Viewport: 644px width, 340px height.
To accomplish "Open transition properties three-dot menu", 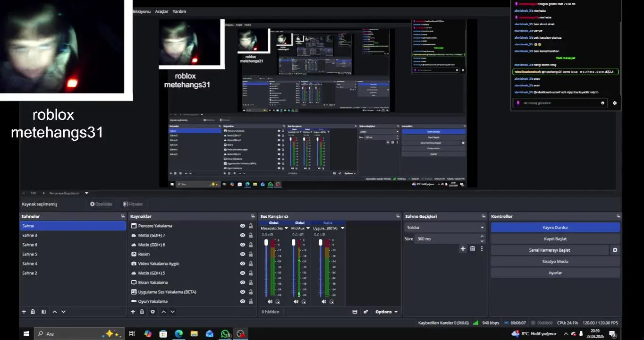I will [482, 249].
